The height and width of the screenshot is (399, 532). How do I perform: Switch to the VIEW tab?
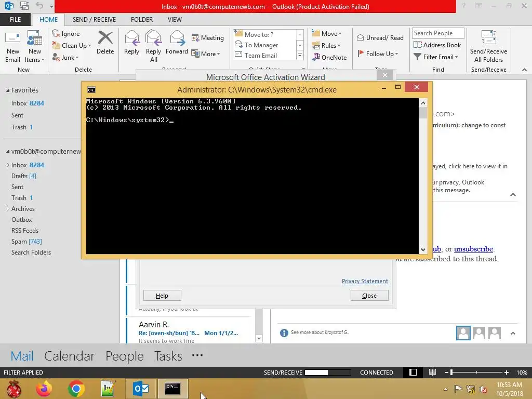pos(175,20)
